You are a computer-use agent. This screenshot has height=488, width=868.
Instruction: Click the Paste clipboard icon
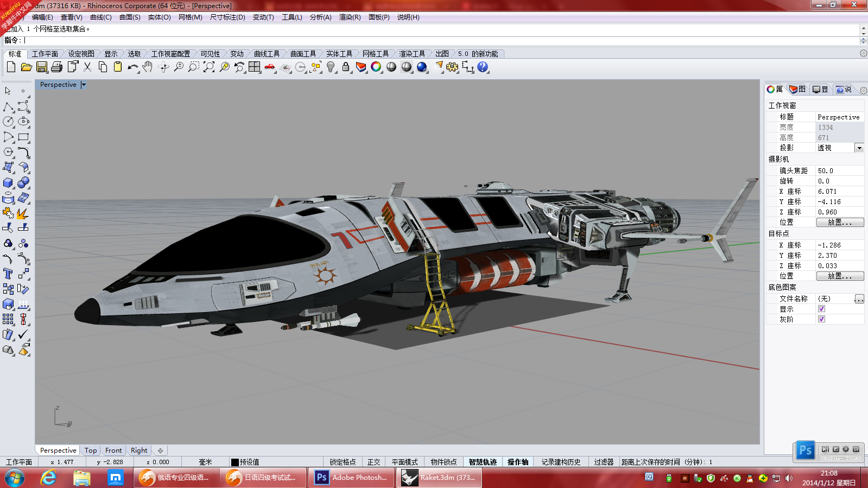[x=118, y=67]
